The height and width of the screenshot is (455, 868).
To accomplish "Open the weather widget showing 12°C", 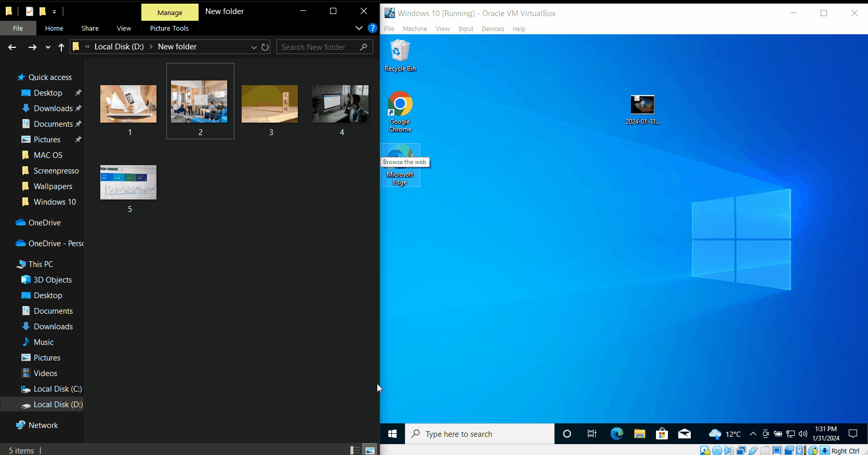I will click(725, 434).
